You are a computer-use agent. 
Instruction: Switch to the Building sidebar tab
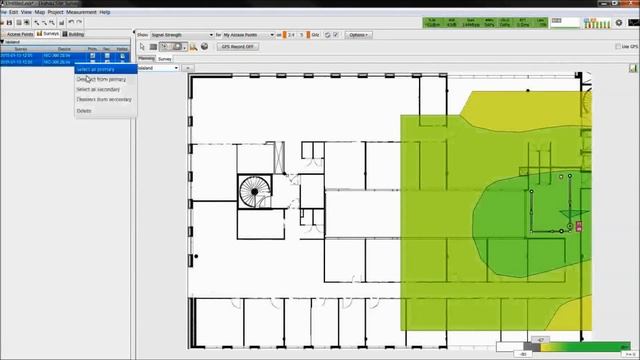[73, 34]
